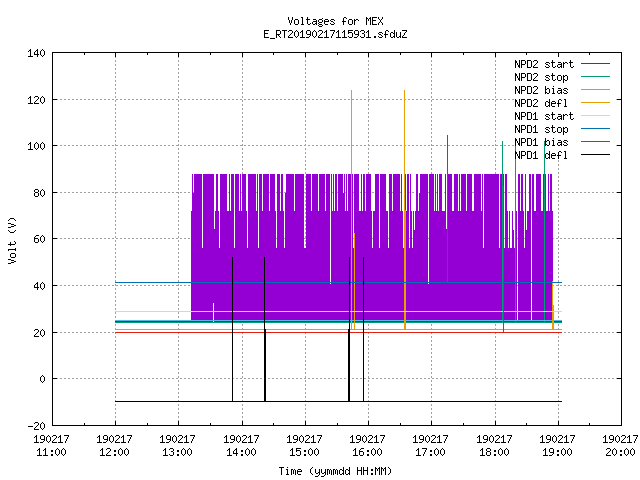This screenshot has width=640, height=480.
Task: Click the y-axis tick value 100
Action: coord(36,146)
